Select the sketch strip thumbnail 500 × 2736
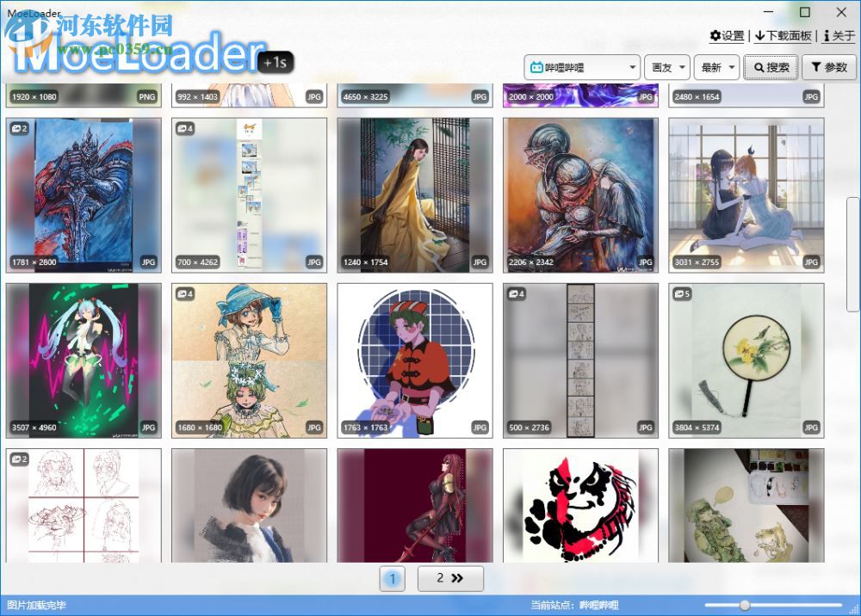Viewport: 861px width, 616px height. click(580, 361)
